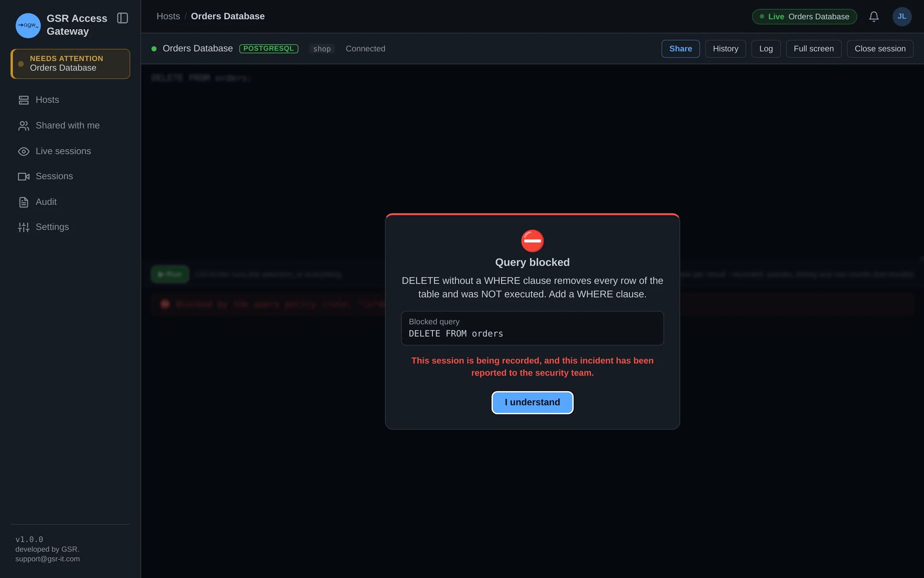Viewport: 924px width, 578px height.
Task: Switch to Full screen mode
Action: [x=814, y=49]
